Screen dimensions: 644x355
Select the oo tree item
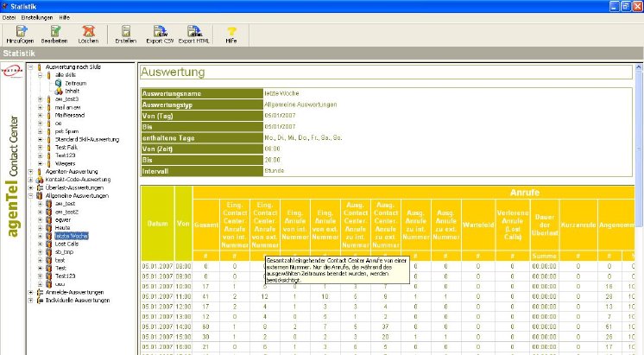click(59, 124)
